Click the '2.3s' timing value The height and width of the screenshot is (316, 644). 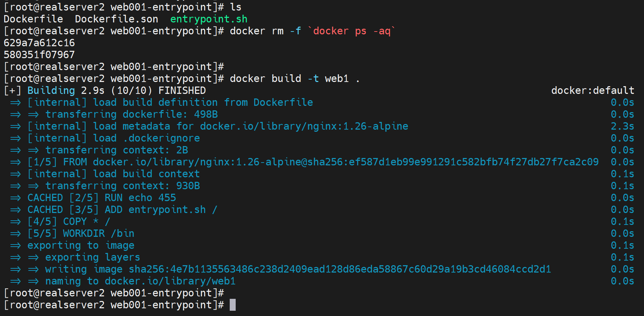point(622,126)
